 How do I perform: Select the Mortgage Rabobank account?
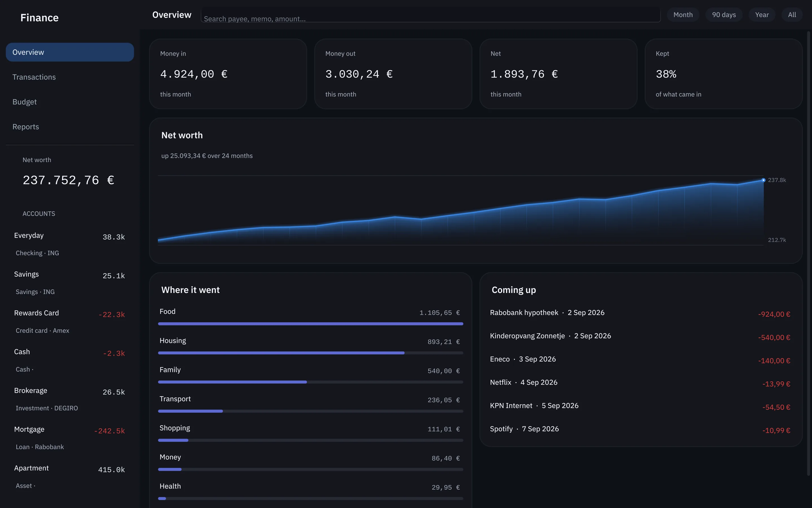click(x=70, y=438)
